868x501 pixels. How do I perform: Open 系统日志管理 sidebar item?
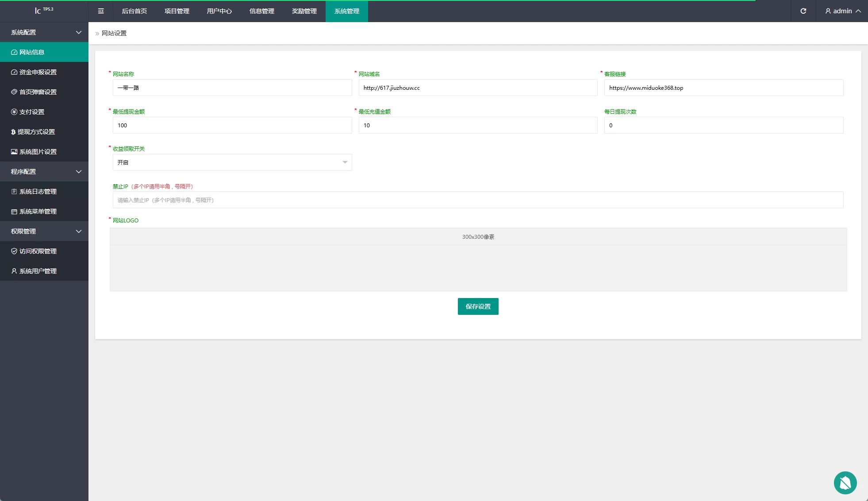pos(38,191)
